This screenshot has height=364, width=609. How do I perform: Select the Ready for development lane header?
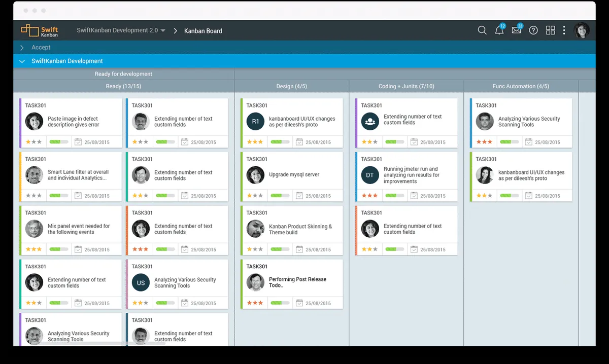[123, 74]
